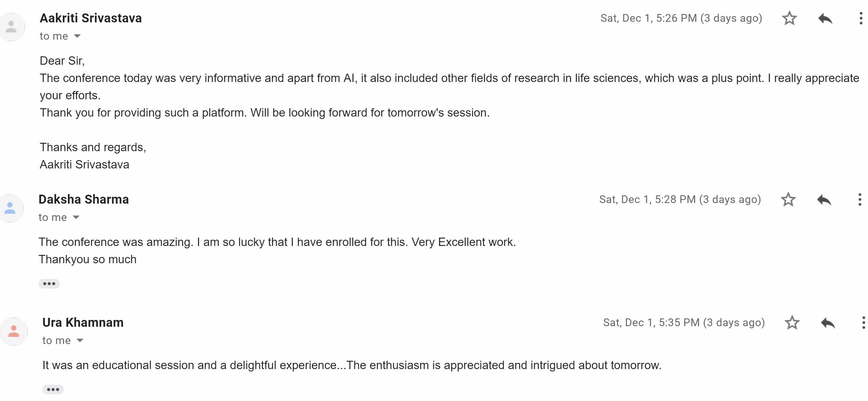Viewport: 868px width, 401px height.
Task: Click the 5:35 PM timestamp
Action: click(684, 323)
